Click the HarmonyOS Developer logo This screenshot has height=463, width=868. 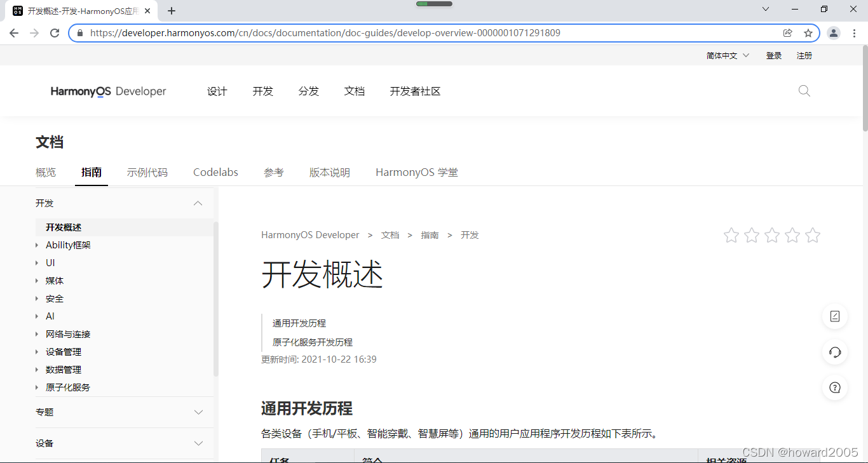point(108,91)
